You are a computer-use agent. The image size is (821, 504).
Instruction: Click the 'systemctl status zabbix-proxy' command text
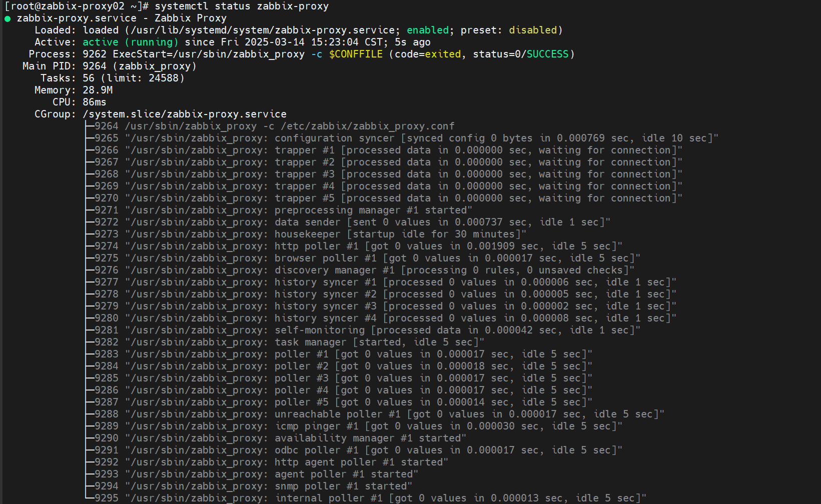242,6
